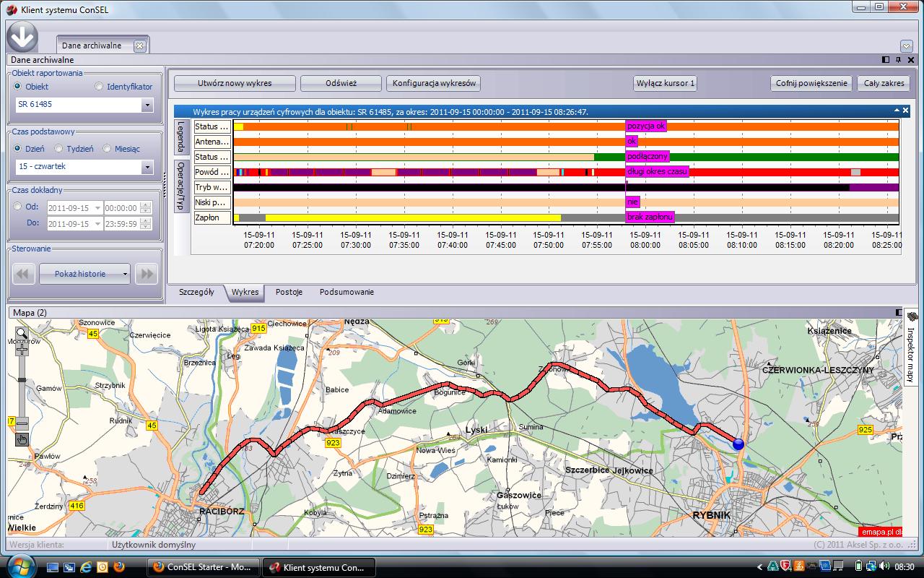Switch to the Postoje tab
This screenshot has width=924, height=578.
click(289, 293)
